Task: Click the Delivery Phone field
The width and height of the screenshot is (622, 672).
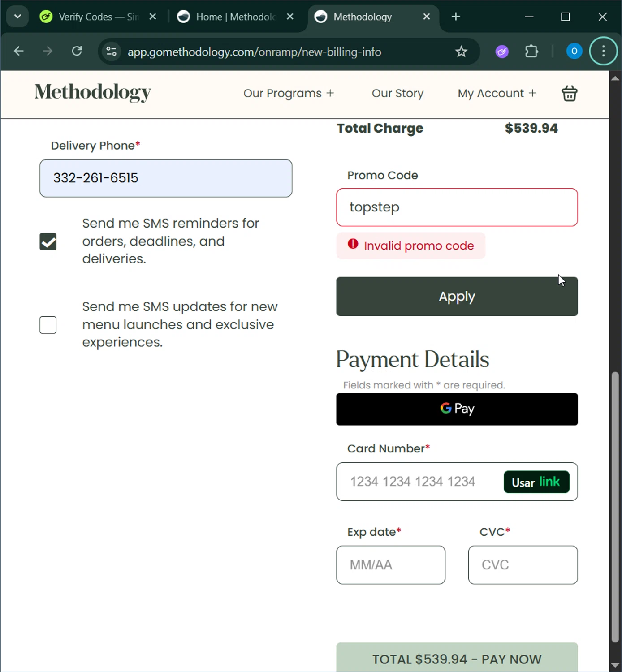Action: click(166, 178)
